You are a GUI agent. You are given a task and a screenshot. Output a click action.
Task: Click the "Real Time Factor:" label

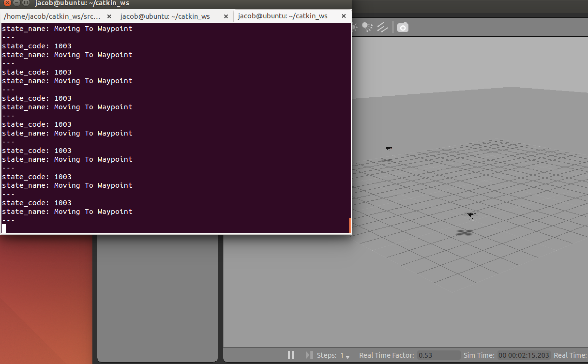386,355
